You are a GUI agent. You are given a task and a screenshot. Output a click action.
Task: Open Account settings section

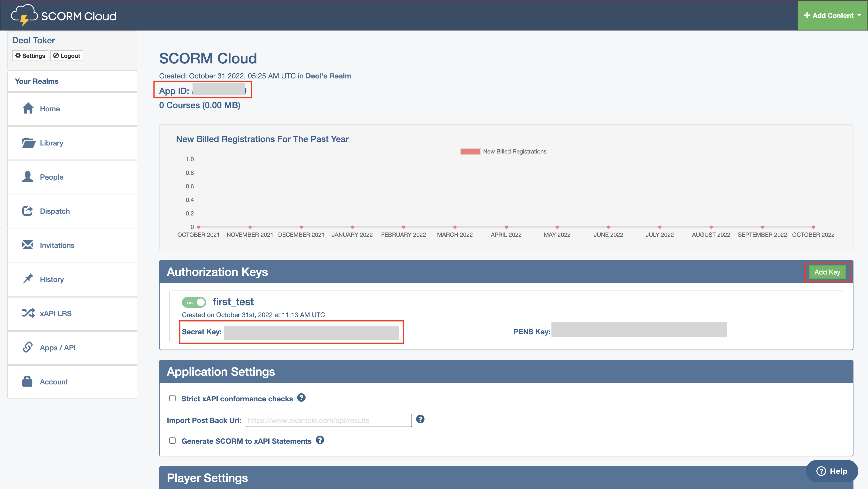54,381
